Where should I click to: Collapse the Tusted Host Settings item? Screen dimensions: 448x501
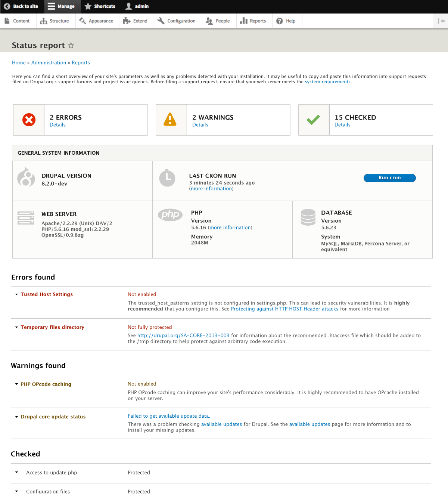(x=16, y=294)
